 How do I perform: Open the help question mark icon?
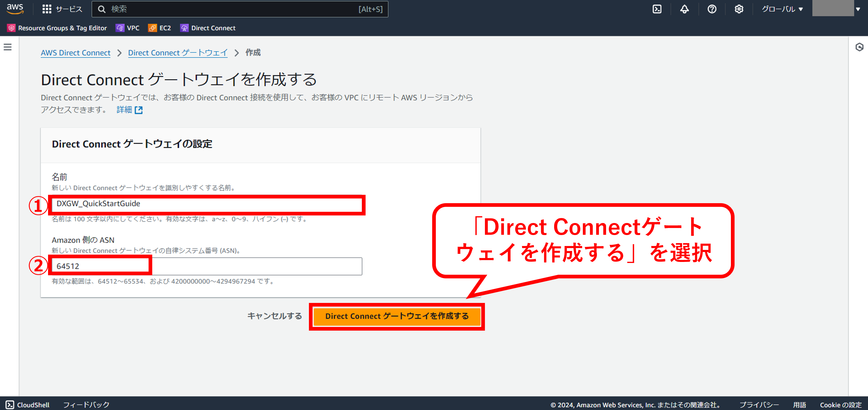[x=712, y=9]
